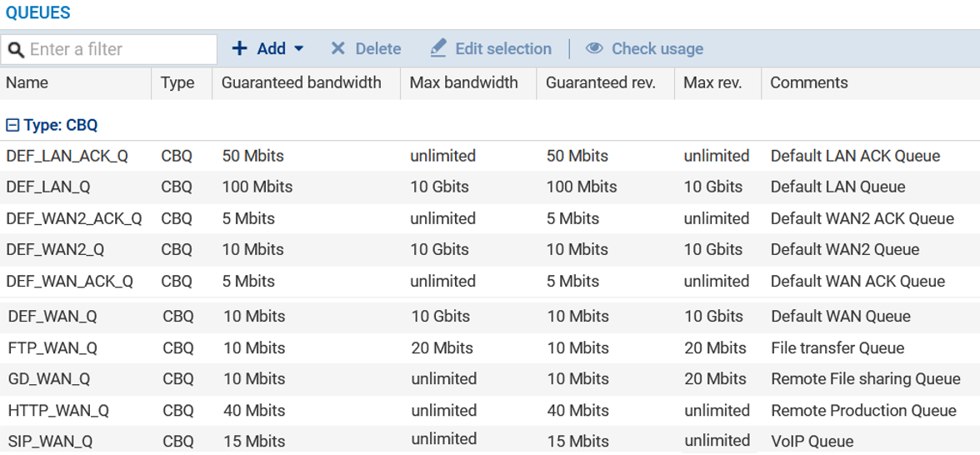Click the Max bandwidth column header
Screen dimensions: 980x455
463,82
